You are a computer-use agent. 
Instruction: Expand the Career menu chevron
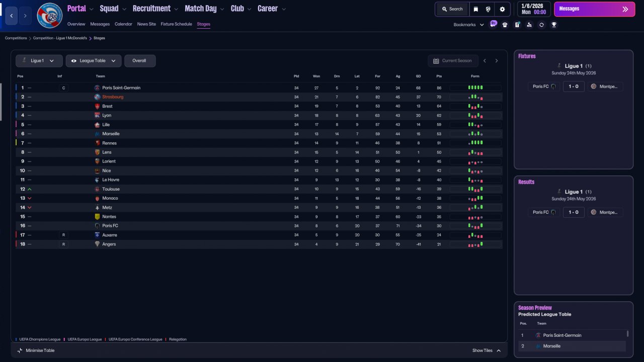(x=284, y=9)
